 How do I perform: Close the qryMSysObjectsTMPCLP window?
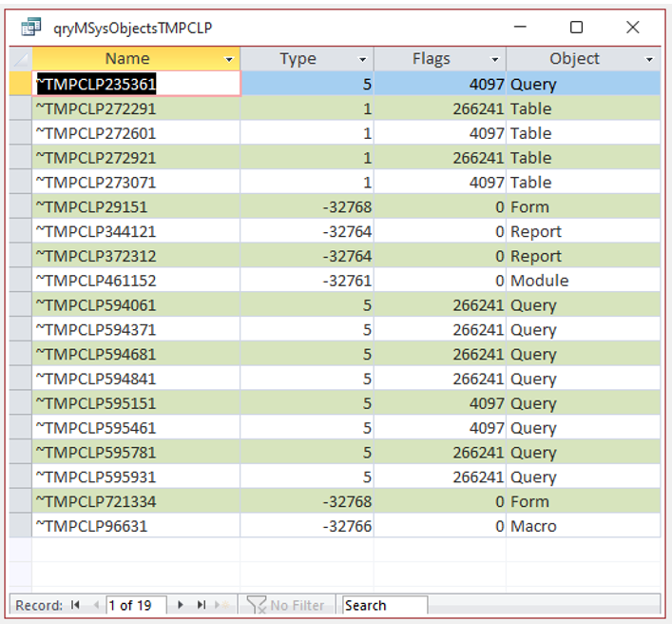633,27
